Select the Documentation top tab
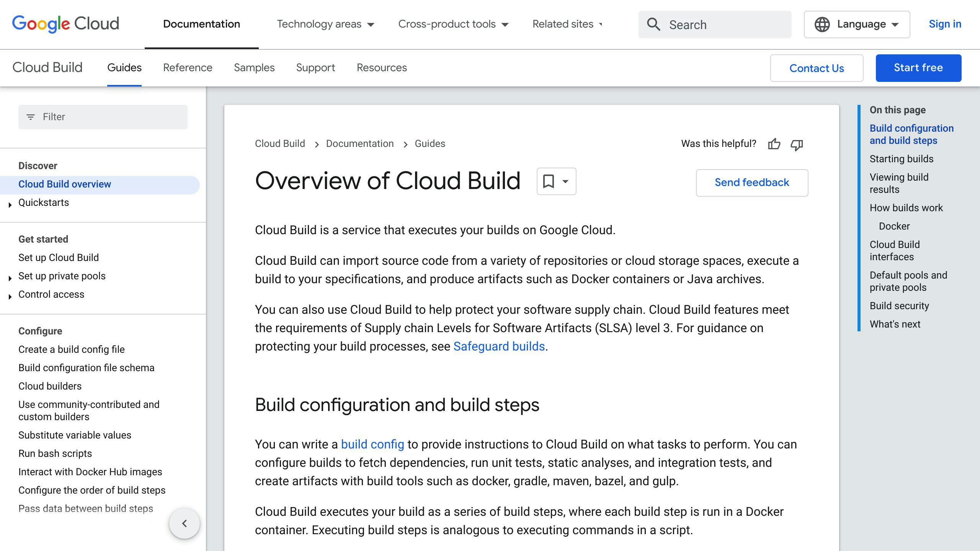This screenshot has width=980, height=551. (202, 24)
